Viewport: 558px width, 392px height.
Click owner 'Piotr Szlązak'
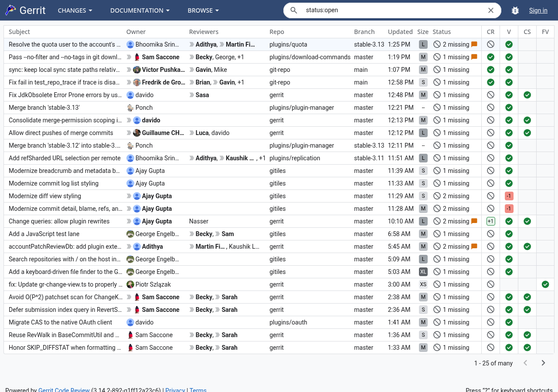pyautogui.click(x=153, y=284)
